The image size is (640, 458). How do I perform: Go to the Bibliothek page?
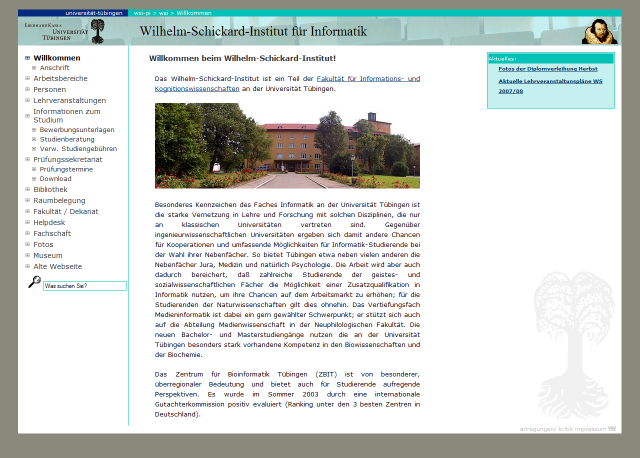tap(50, 189)
